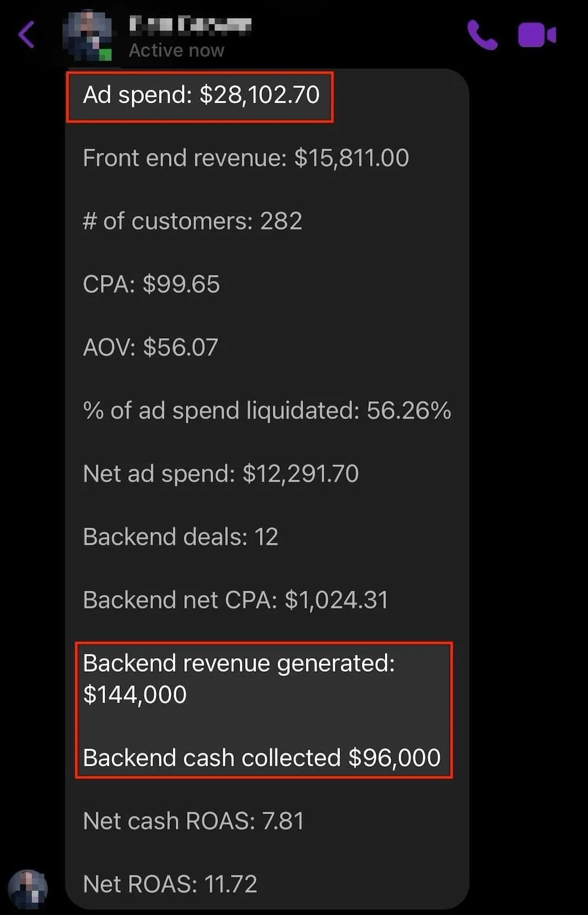The height and width of the screenshot is (915, 588).
Task: Tap the 'Front end revenue: $15,811.00' line
Action: click(246, 158)
